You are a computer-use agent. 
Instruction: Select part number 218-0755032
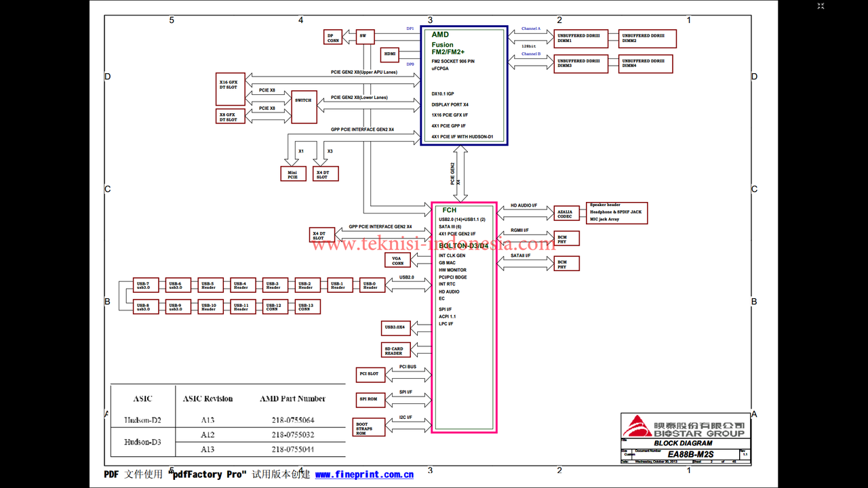pos(293,435)
